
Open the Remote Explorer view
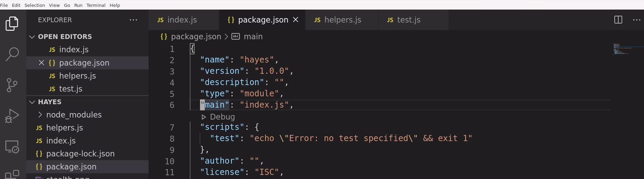tap(12, 147)
